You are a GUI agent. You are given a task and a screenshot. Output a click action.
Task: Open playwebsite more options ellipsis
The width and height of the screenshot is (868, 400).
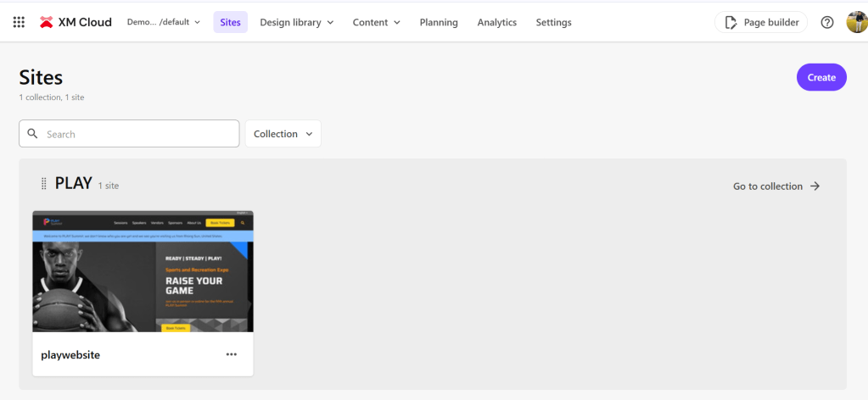232,354
